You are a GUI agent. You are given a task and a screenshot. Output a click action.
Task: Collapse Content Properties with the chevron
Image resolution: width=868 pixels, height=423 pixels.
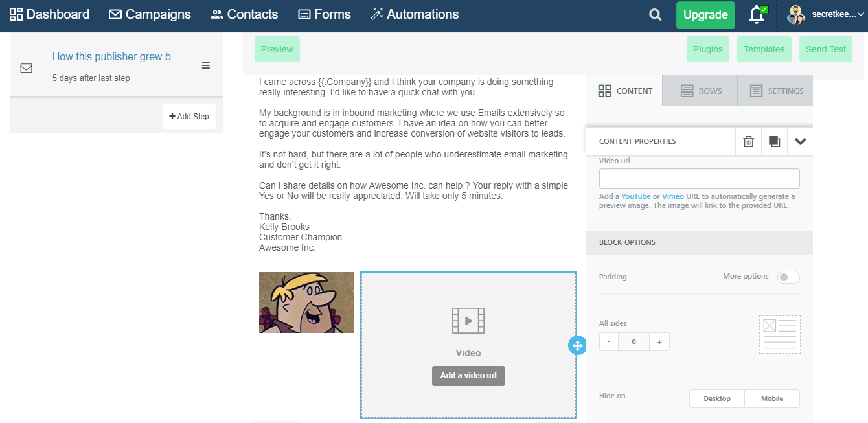click(800, 141)
